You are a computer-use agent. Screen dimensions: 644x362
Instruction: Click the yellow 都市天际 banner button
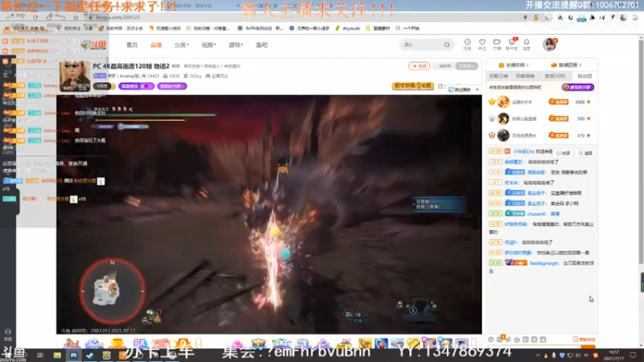413,86
